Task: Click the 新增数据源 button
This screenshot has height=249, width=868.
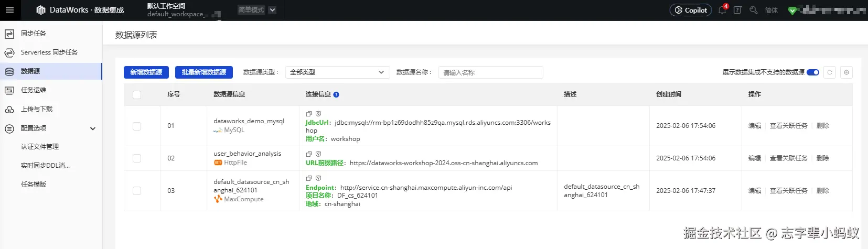Action: pos(146,72)
